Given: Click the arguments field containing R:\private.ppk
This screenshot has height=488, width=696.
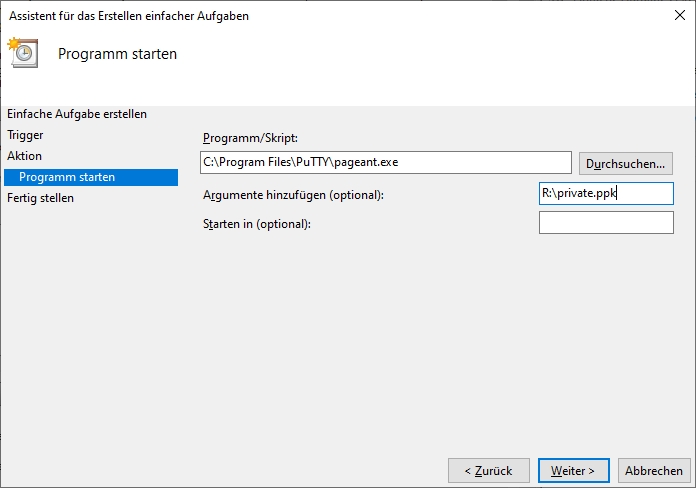Looking at the screenshot, I should (x=606, y=194).
